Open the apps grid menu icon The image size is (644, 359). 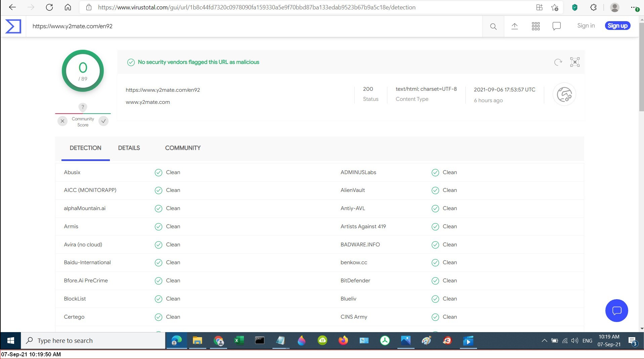click(535, 26)
